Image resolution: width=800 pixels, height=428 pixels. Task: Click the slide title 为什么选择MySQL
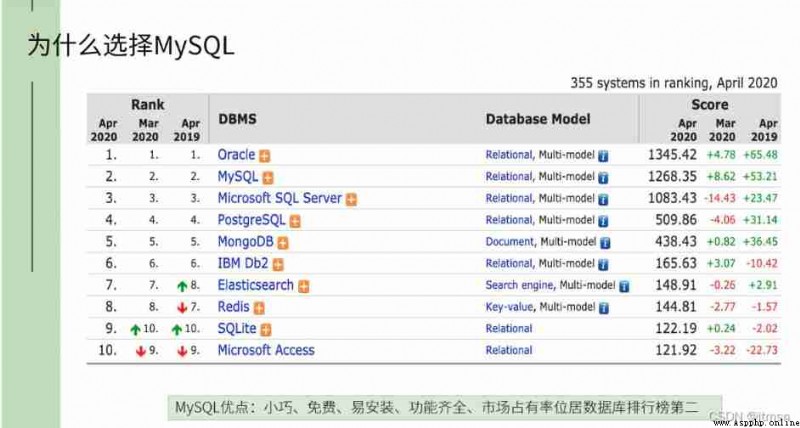click(131, 46)
